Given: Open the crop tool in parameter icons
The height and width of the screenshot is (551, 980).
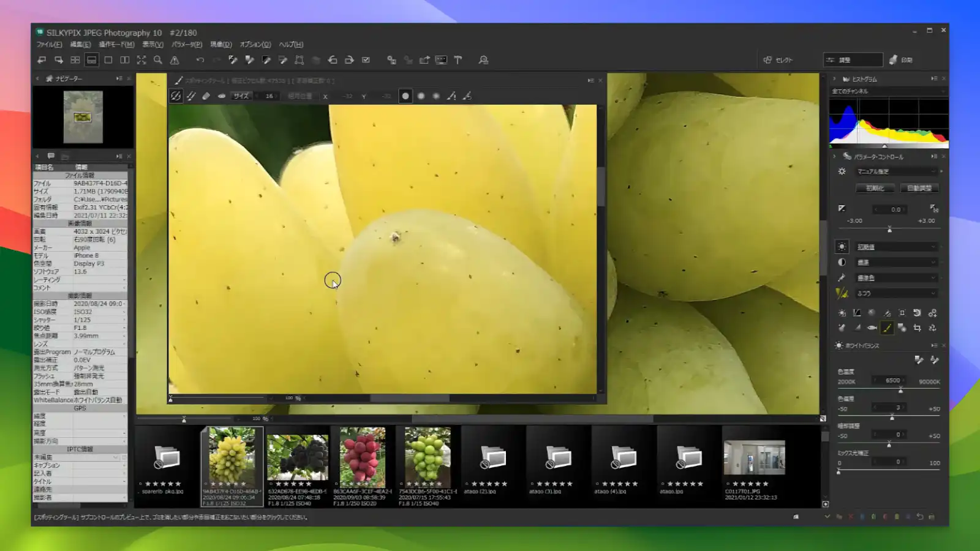Looking at the screenshot, I should (917, 328).
